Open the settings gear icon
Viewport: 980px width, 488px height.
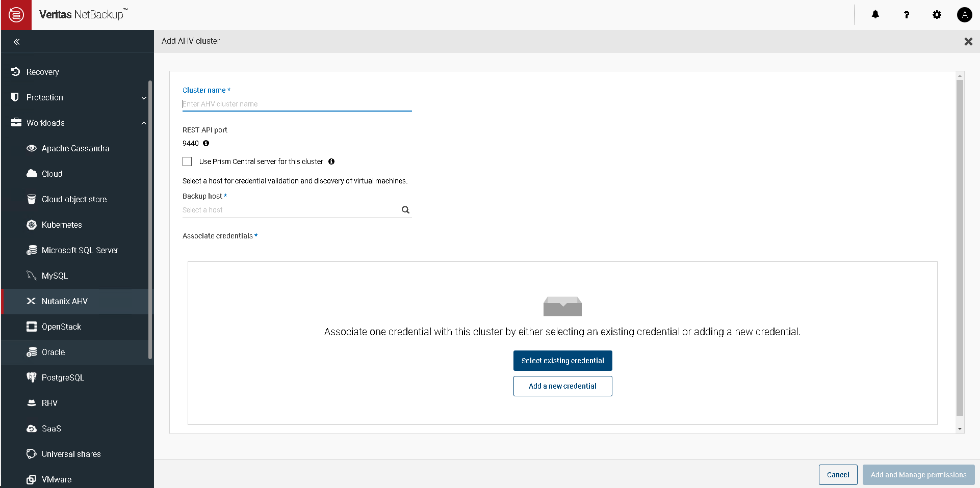[937, 15]
